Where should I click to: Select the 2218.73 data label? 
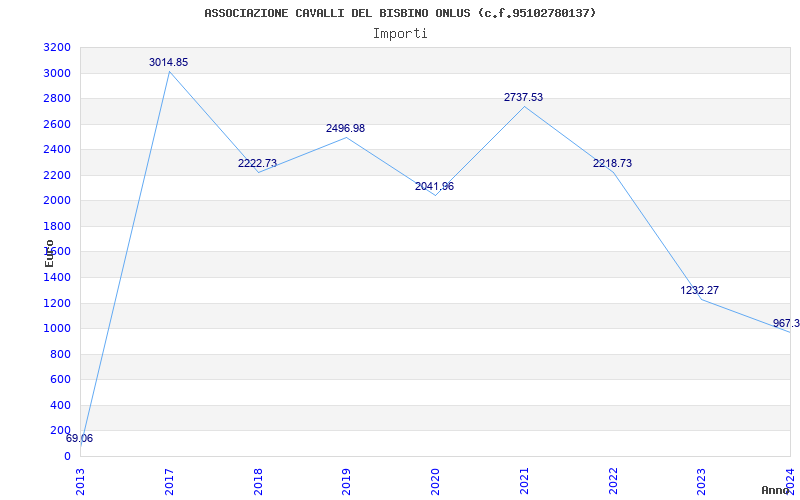(612, 164)
